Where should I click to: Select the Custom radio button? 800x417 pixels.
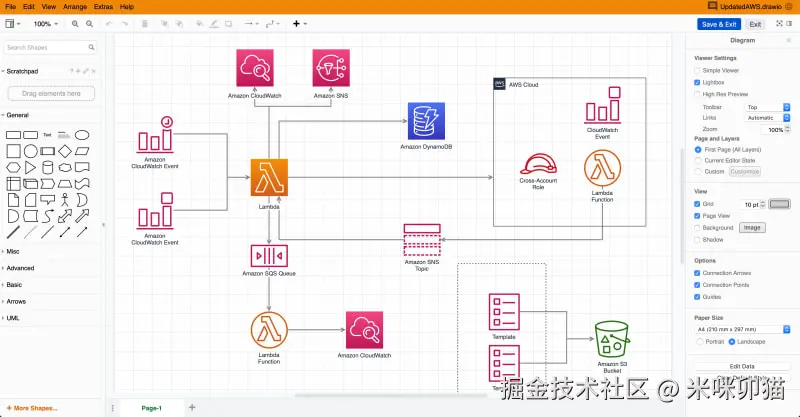[x=698, y=171]
